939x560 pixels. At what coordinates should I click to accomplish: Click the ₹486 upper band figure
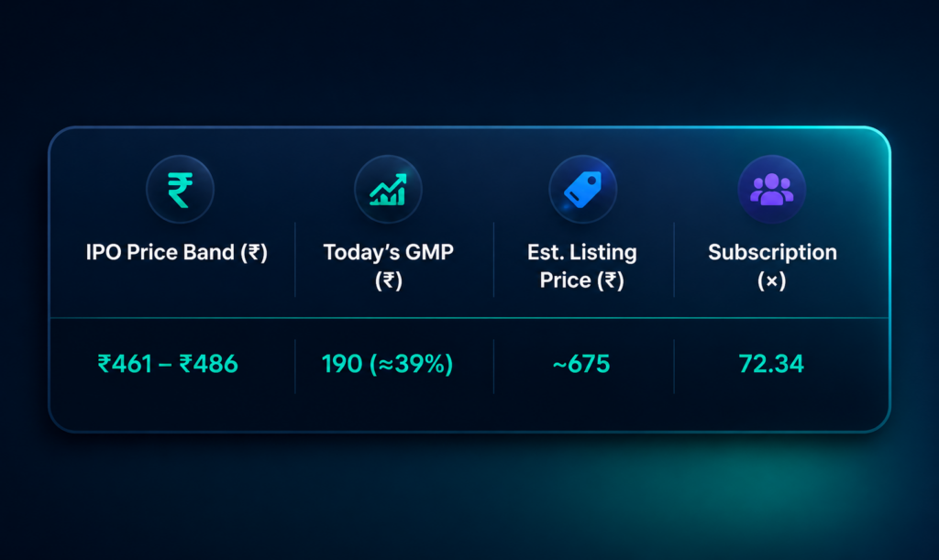[x=208, y=364]
